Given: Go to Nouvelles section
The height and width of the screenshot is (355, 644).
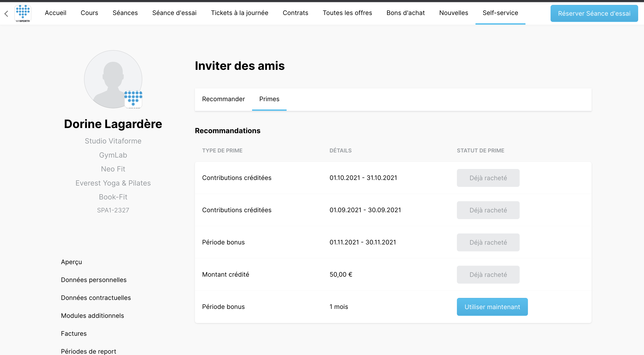Looking at the screenshot, I should click(x=454, y=13).
